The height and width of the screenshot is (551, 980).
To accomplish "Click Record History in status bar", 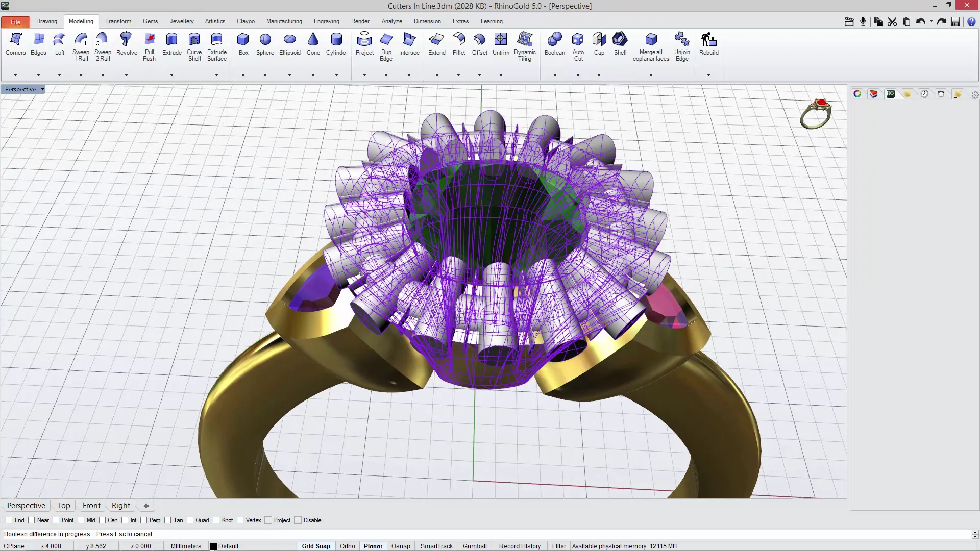I will [x=520, y=546].
